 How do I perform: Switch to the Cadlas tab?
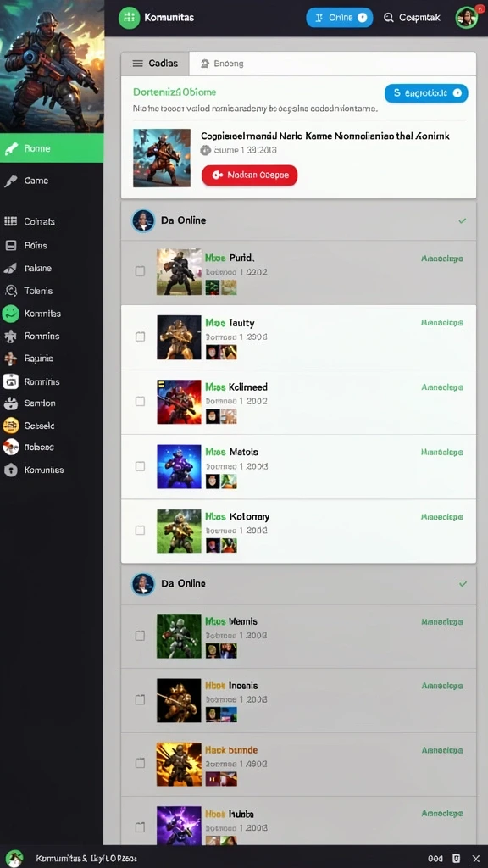[155, 64]
